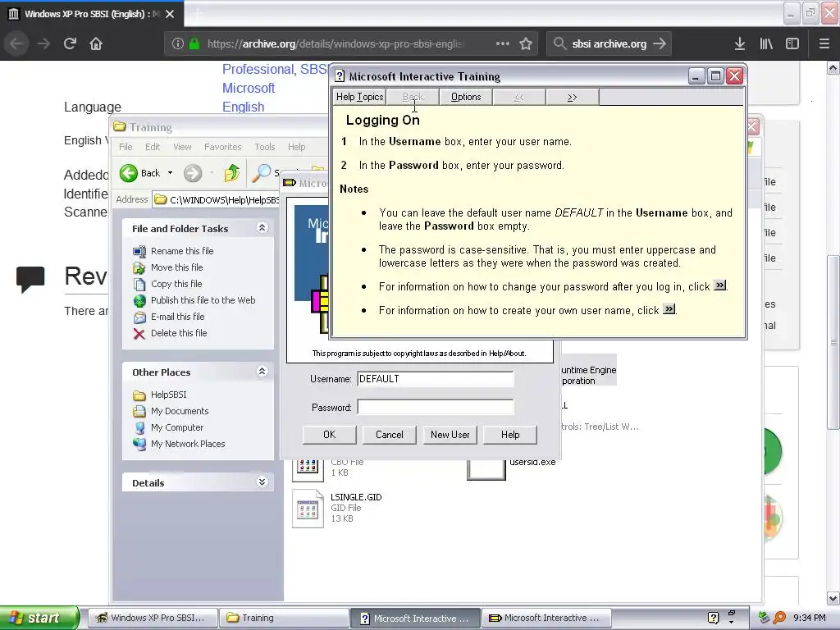The width and height of the screenshot is (840, 630).
Task: Open Firefox library icon
Action: 766,44
